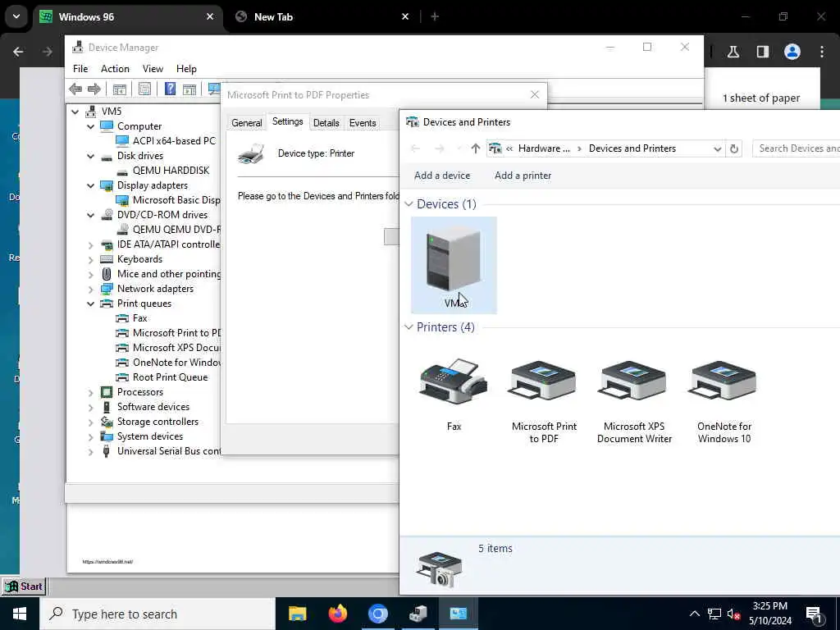Click the muted volume tray icon
The height and width of the screenshot is (630, 840).
tap(733, 614)
